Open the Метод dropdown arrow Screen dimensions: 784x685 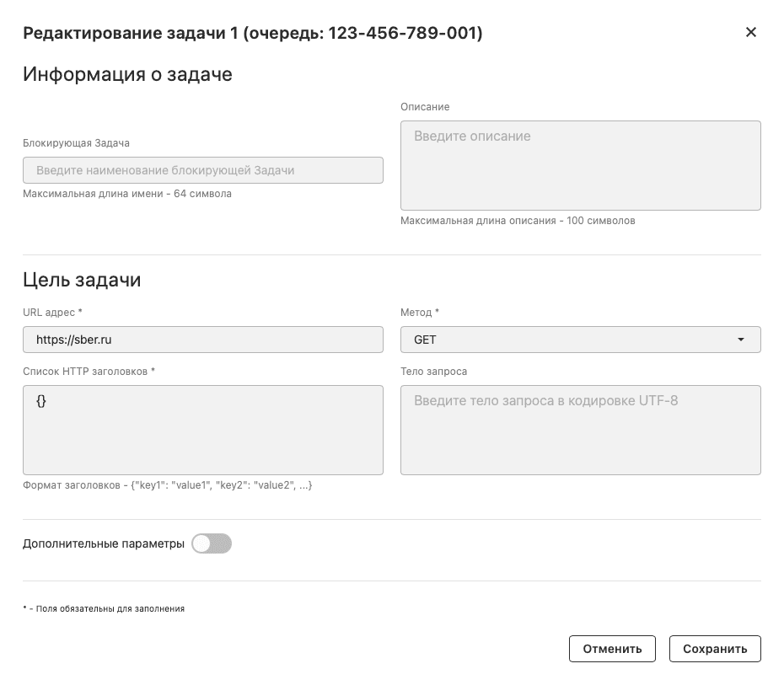click(741, 340)
